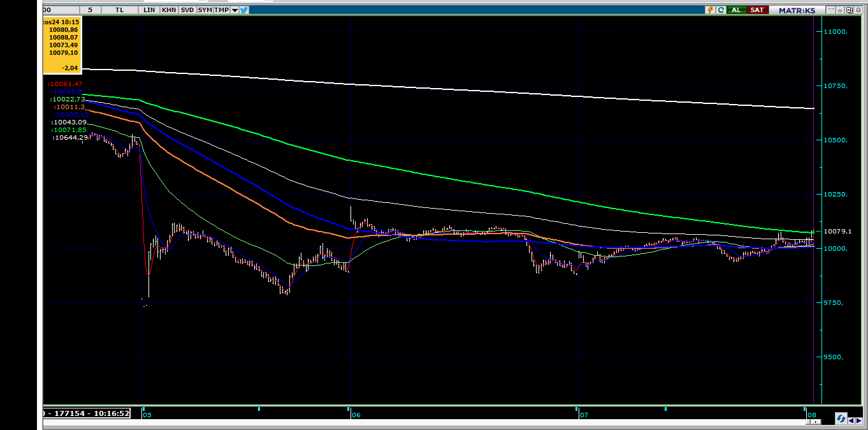Viewport: 868px width, 430px height.
Task: Select the white indicator label 10644,29
Action: click(x=70, y=138)
